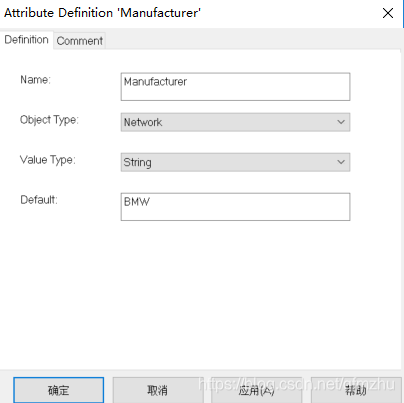Switch to the Comment tab
Screen dimensions: 404x403
click(80, 41)
